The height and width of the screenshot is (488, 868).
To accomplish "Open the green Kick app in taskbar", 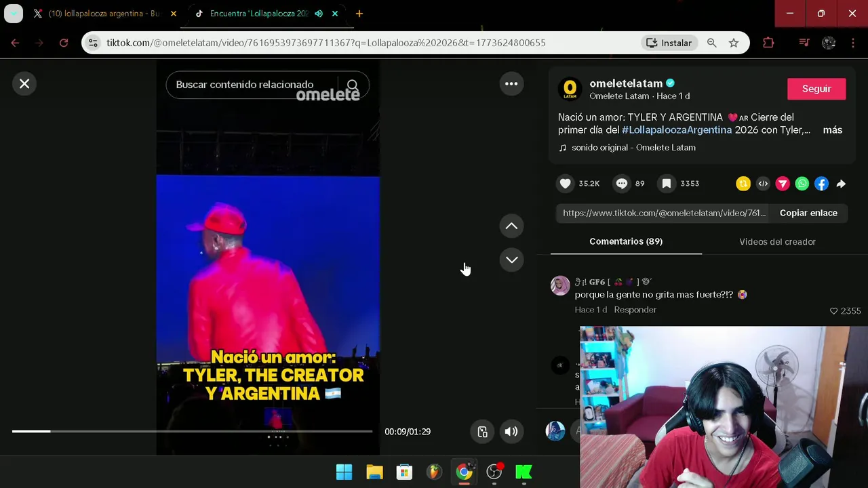I will point(524,472).
